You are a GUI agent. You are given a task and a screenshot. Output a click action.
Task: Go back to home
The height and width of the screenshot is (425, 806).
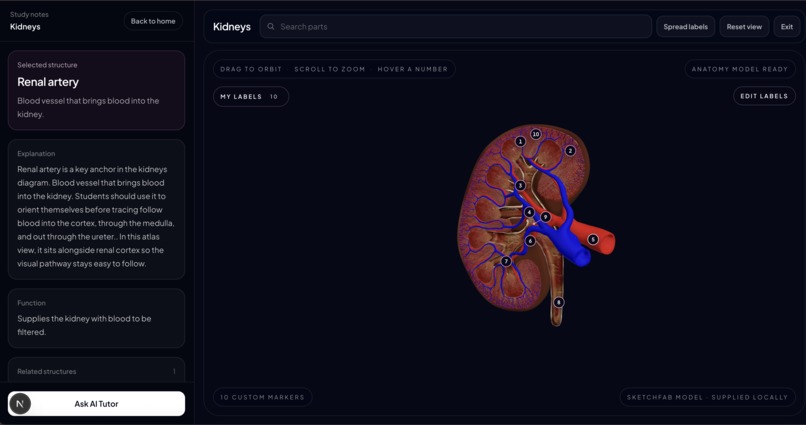pos(153,21)
